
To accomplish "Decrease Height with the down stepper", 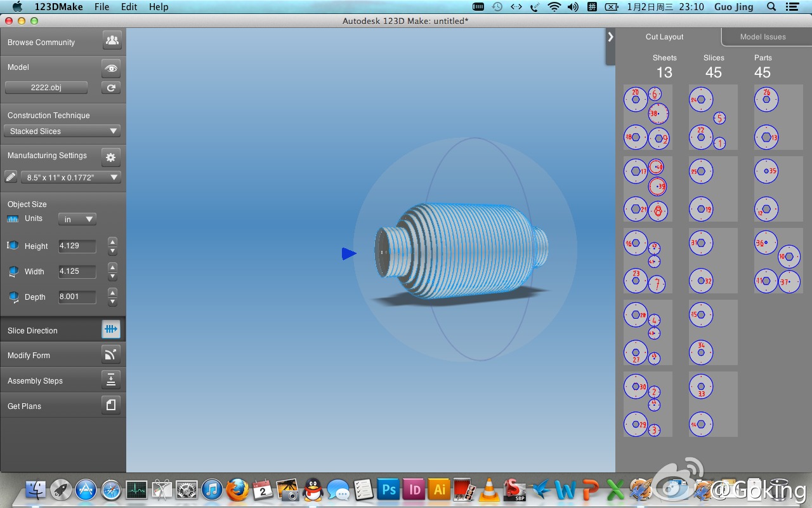I will click(112, 251).
